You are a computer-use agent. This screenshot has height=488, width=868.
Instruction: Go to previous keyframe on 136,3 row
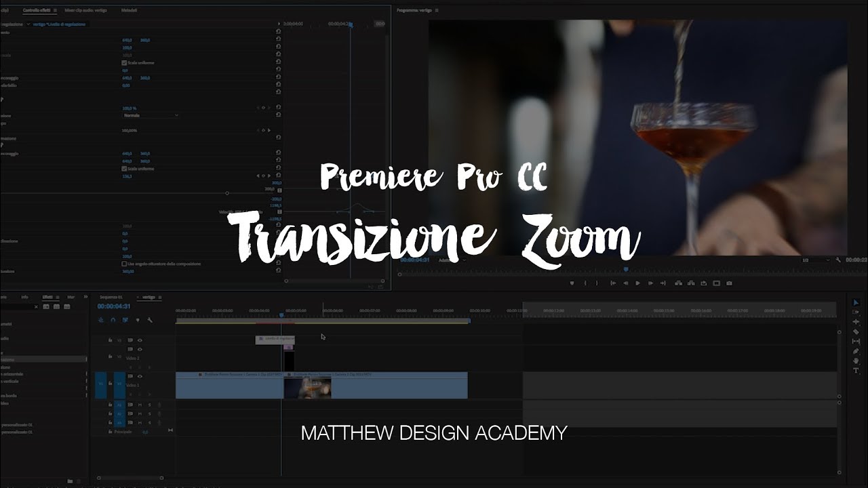258,176
